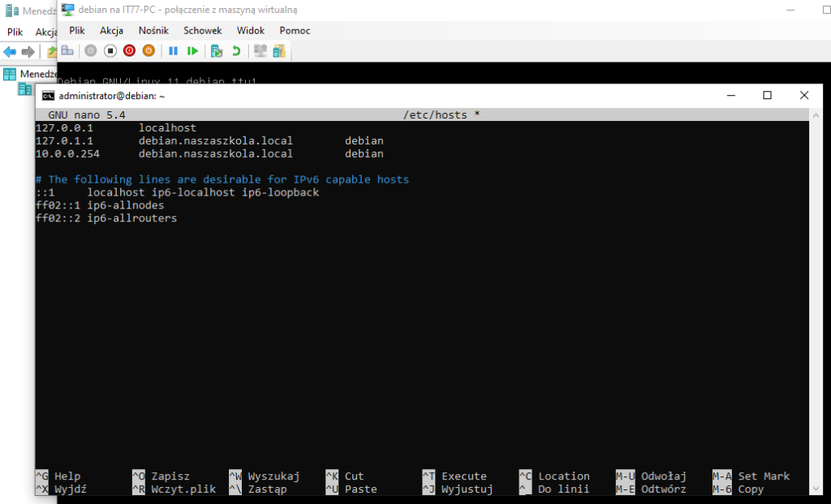Viewport: 831px width, 504px height.
Task: Click the Enhanced Session monitor icon
Action: [x=260, y=51]
